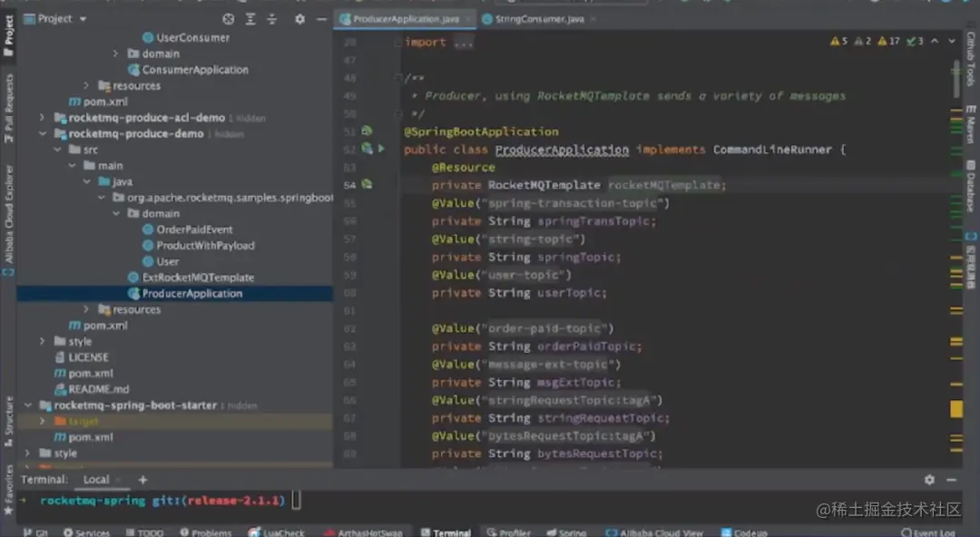This screenshot has width=980, height=537.
Task: Open the Git tool window
Action: click(x=35, y=532)
